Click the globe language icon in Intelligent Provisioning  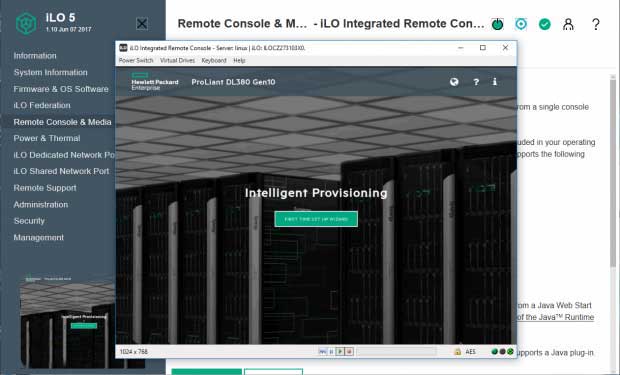pos(454,82)
